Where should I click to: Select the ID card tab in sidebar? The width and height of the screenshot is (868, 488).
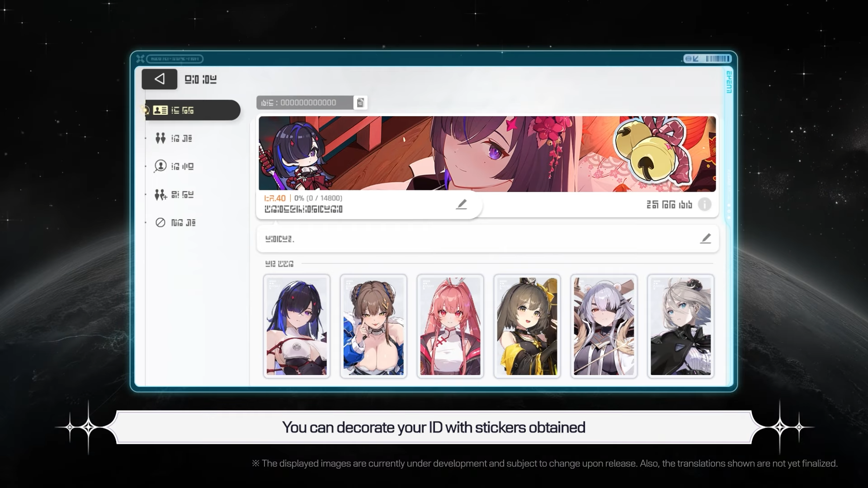pos(192,110)
